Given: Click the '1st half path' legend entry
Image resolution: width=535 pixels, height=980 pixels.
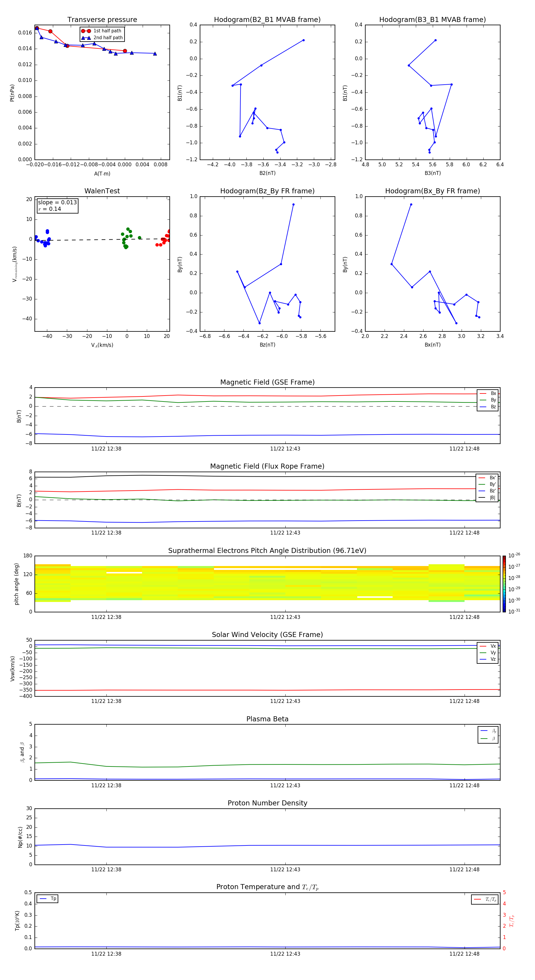Looking at the screenshot, I should point(102,31).
